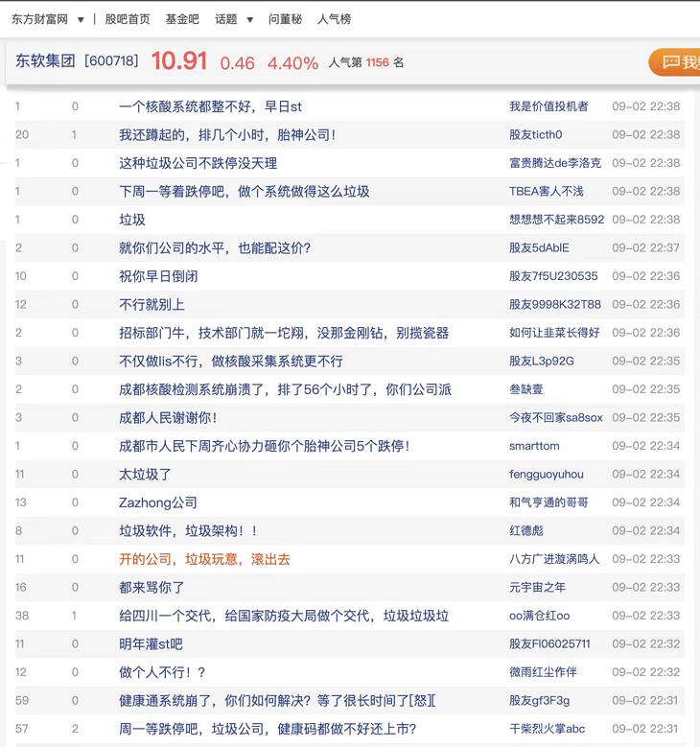The height and width of the screenshot is (747, 700).
Task: Open post 成都人民谢谢你！
Action: pyautogui.click(x=168, y=417)
